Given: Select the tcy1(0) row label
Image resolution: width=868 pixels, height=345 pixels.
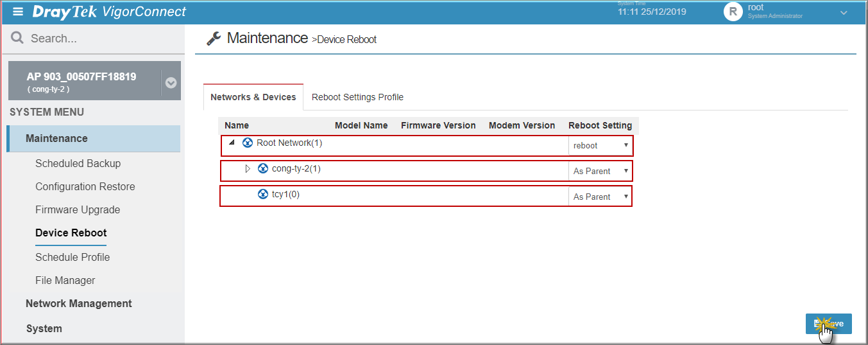Looking at the screenshot, I should [285, 194].
